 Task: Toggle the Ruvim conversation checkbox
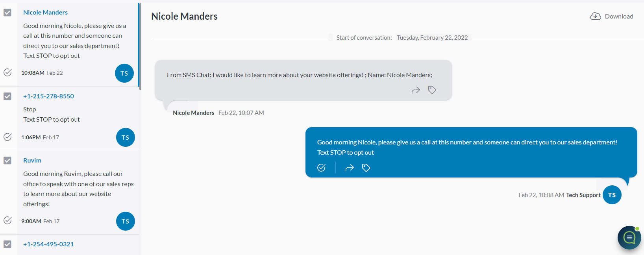(x=7, y=161)
